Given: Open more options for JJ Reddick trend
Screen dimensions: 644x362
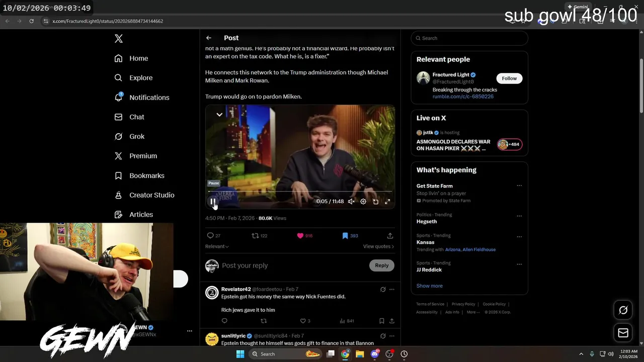Looking at the screenshot, I should click(519, 264).
